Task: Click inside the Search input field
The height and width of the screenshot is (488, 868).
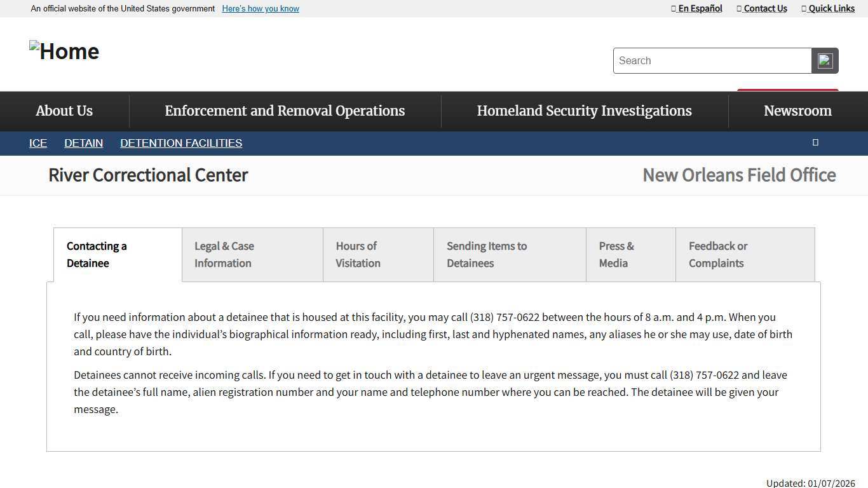Action: 712,60
